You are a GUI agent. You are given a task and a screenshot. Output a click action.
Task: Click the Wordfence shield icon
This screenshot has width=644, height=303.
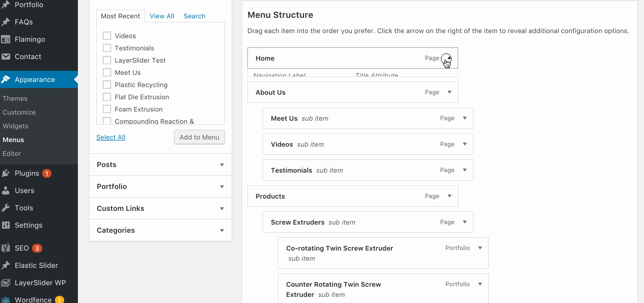[x=6, y=299]
